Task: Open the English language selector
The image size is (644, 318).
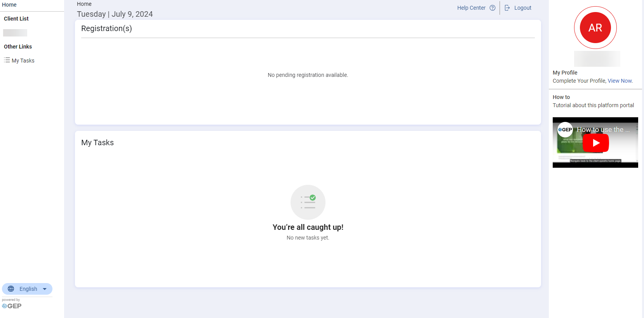Action: 28,289
